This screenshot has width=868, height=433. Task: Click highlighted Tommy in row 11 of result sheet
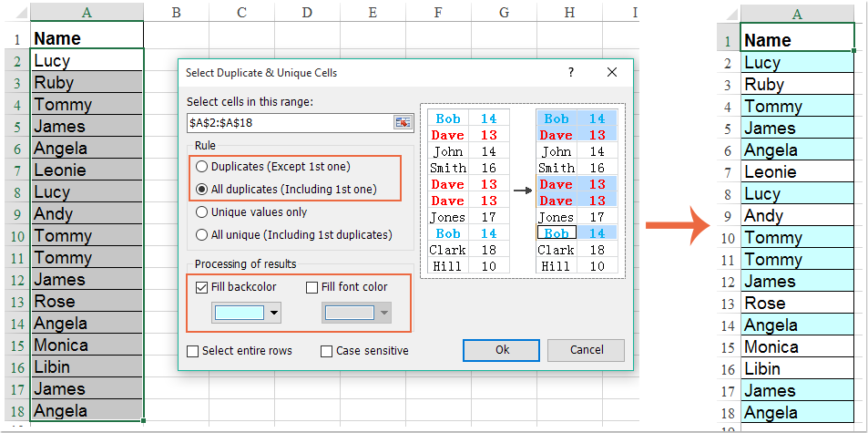point(797,259)
